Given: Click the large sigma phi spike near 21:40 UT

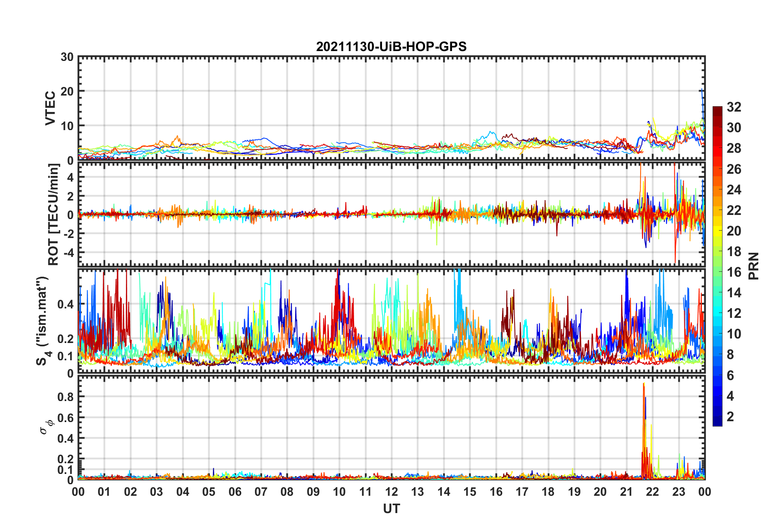Looking at the screenshot, I should pos(644,430).
